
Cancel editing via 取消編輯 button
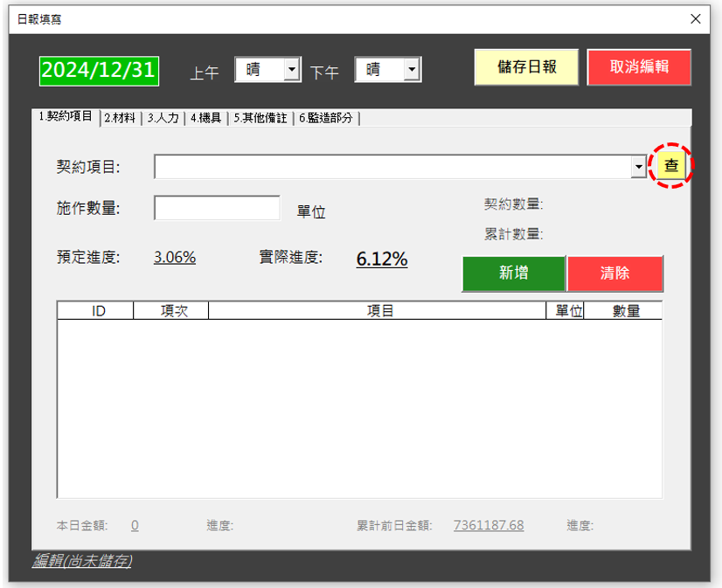(639, 67)
